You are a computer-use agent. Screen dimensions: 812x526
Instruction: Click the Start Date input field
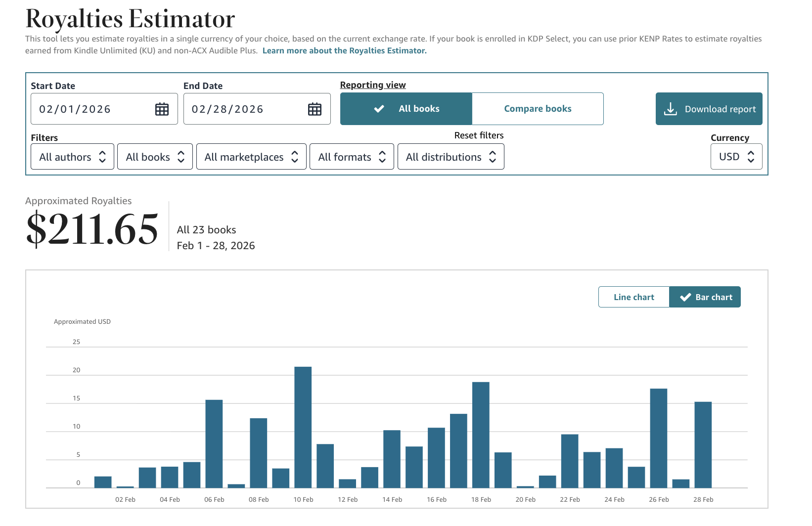(x=104, y=109)
